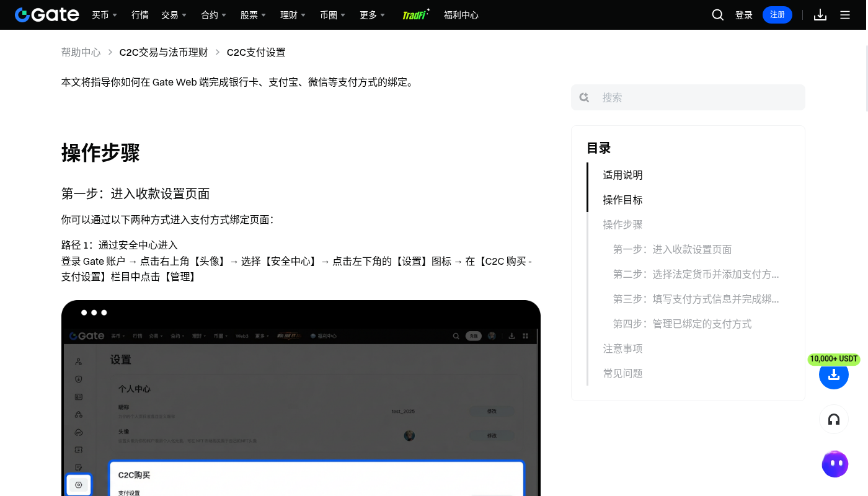The image size is (868, 496).
Task: Jump to 第一步：进入收款设置页面 contents entry
Action: click(672, 249)
